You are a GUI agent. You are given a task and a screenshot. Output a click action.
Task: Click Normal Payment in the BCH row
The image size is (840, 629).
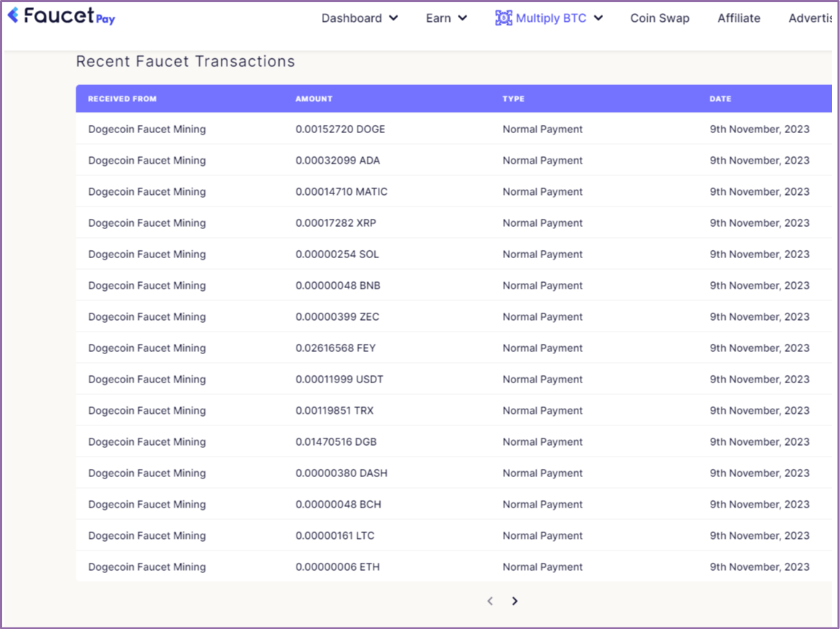click(542, 505)
